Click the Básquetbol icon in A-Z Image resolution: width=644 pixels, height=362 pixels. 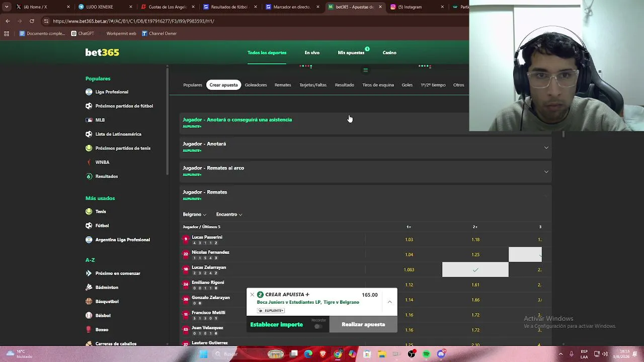[x=89, y=302]
